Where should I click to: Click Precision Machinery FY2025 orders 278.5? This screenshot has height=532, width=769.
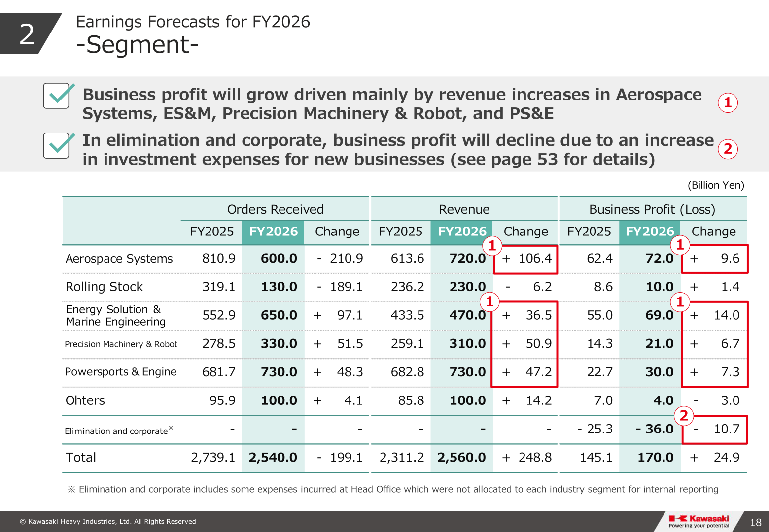click(219, 344)
